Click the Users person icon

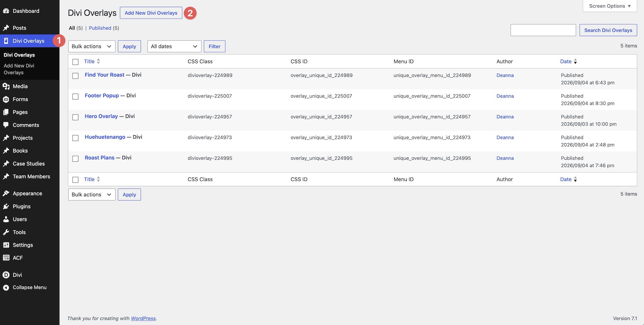pos(6,219)
